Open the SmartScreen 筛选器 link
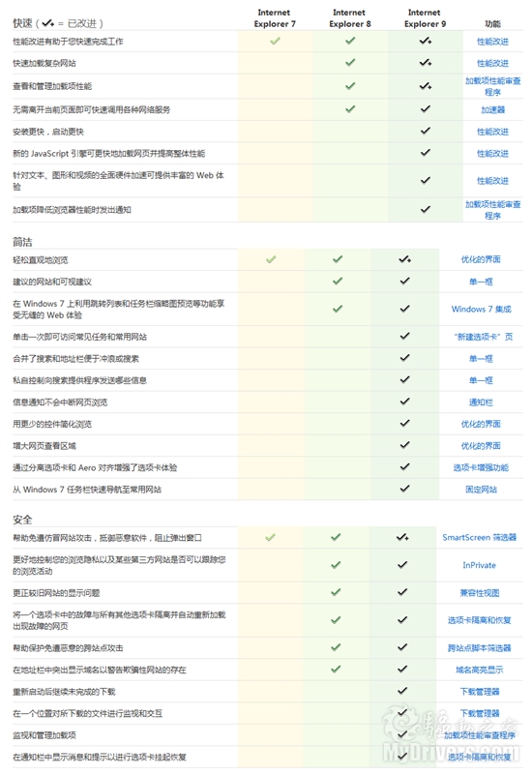Screen dimensions: 532x775 click(x=479, y=537)
